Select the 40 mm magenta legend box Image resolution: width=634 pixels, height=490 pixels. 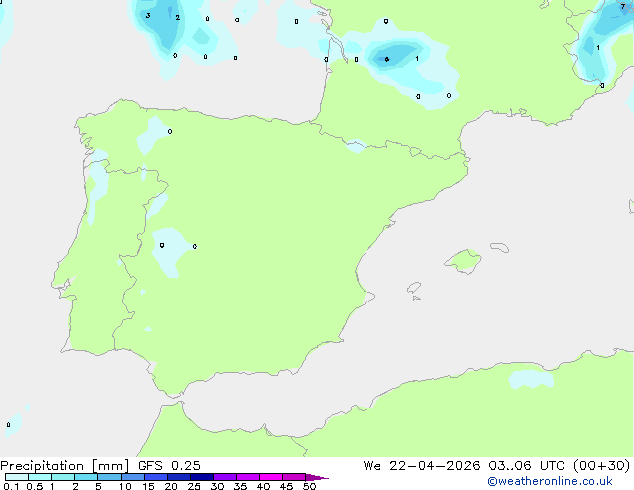click(x=271, y=477)
